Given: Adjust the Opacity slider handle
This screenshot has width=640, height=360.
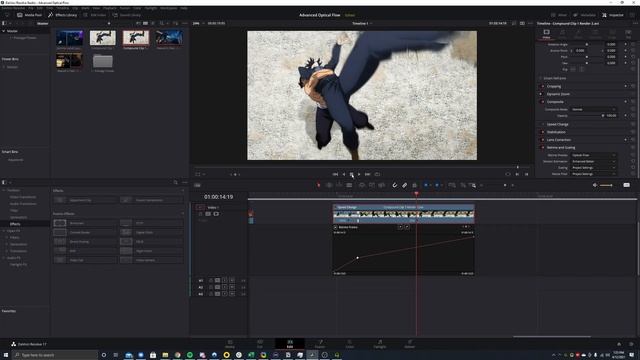Looking at the screenshot, I should pos(603,116).
